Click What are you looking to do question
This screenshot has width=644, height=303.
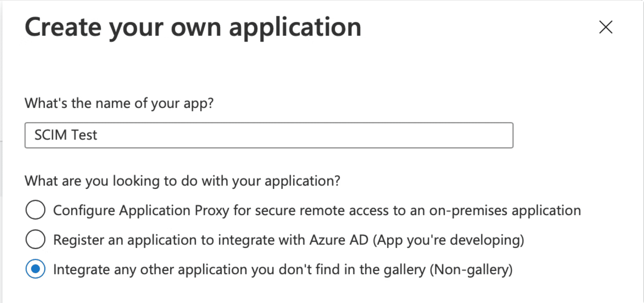pyautogui.click(x=182, y=181)
